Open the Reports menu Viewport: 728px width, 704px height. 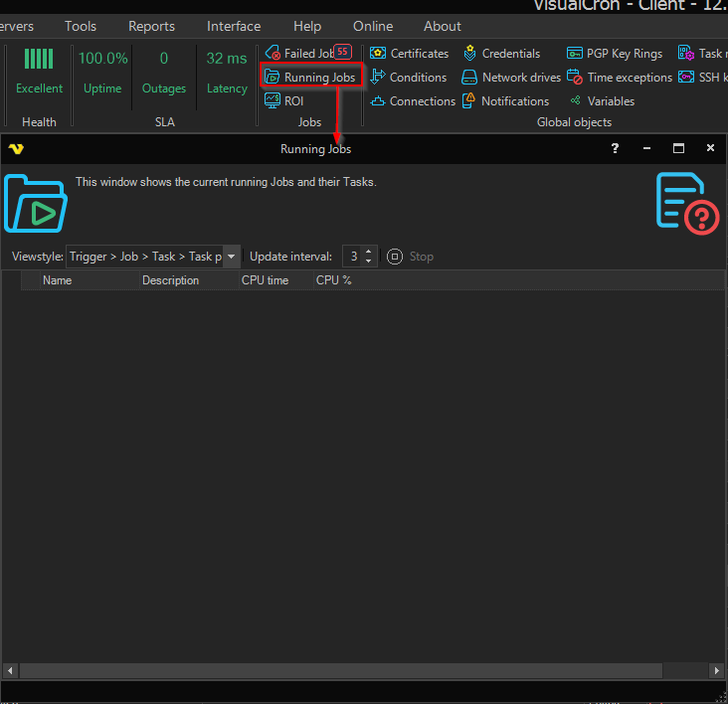click(x=151, y=26)
